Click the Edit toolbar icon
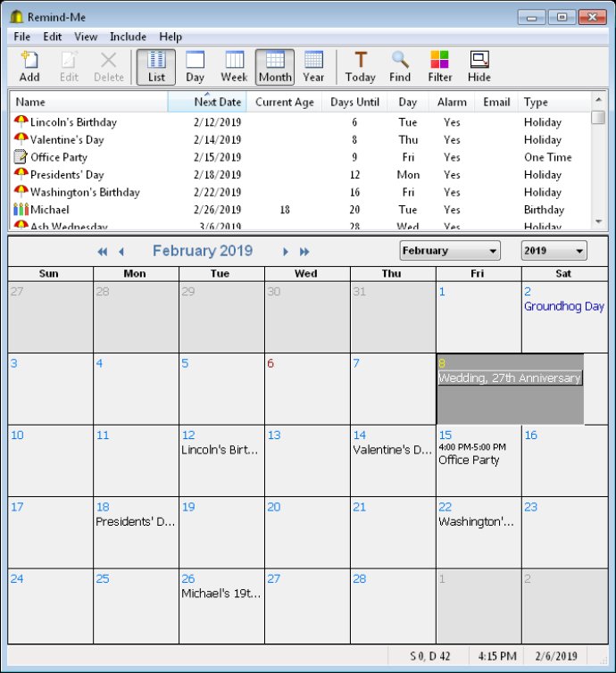This screenshot has width=616, height=673. click(69, 67)
